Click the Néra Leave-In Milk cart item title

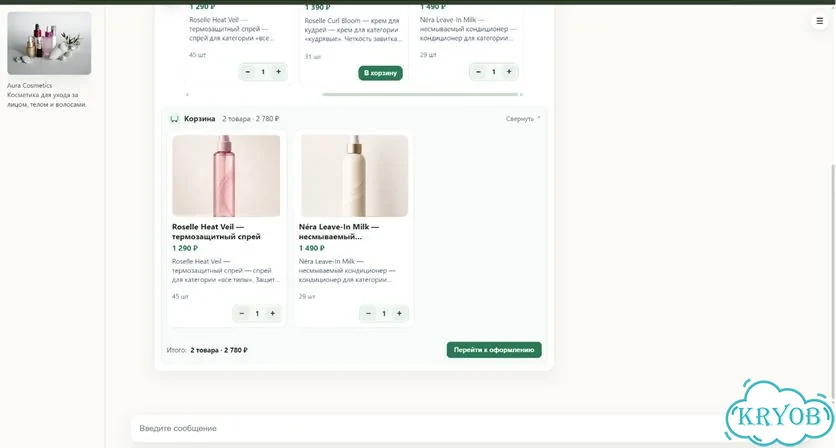click(339, 231)
